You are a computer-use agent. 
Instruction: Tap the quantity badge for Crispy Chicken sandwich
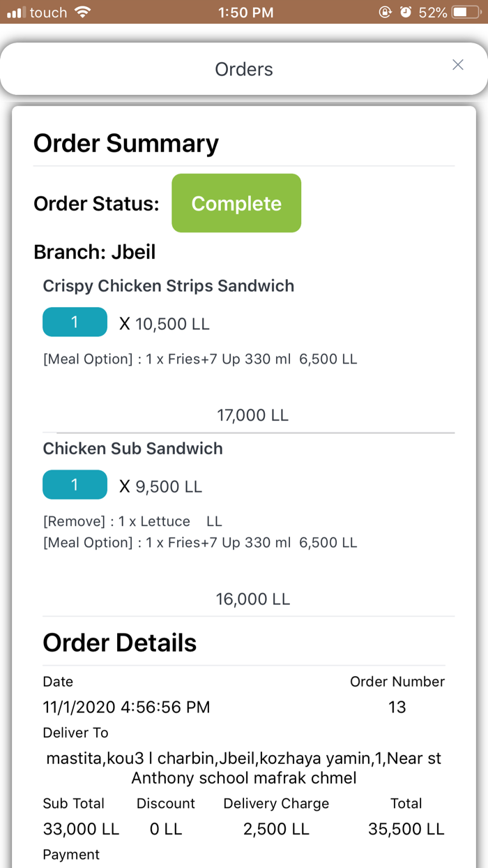[75, 322]
